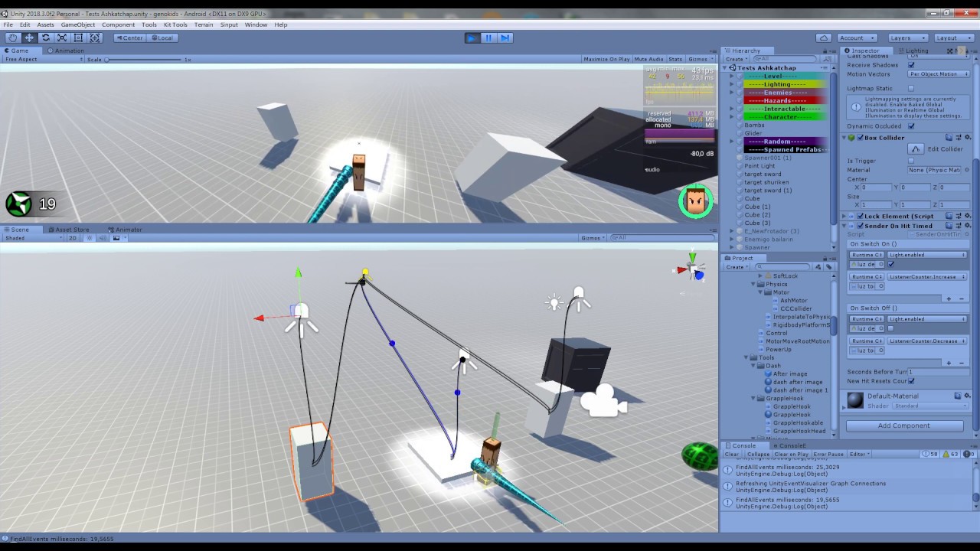
Task: Select the Scale tool
Action: (x=62, y=37)
